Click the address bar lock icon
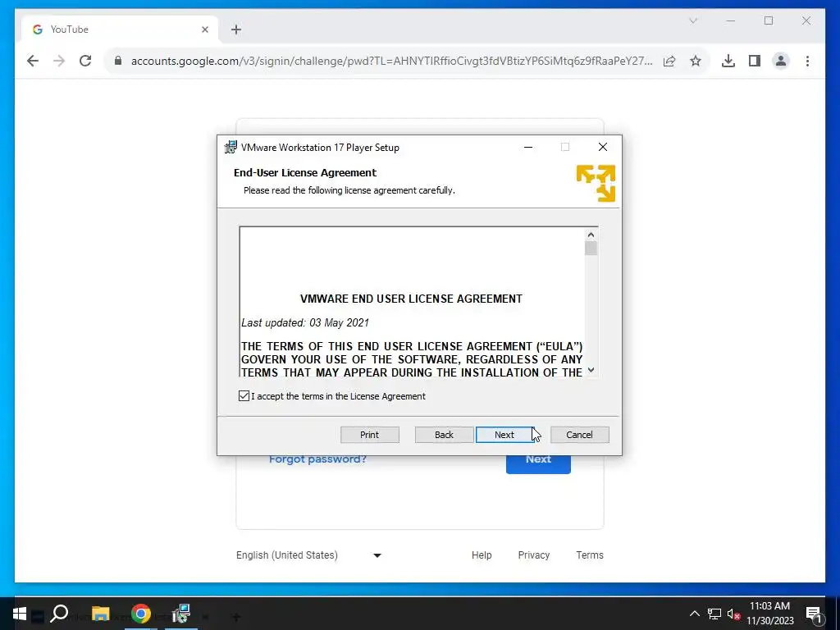Viewport: 840px width, 630px height. (x=118, y=61)
